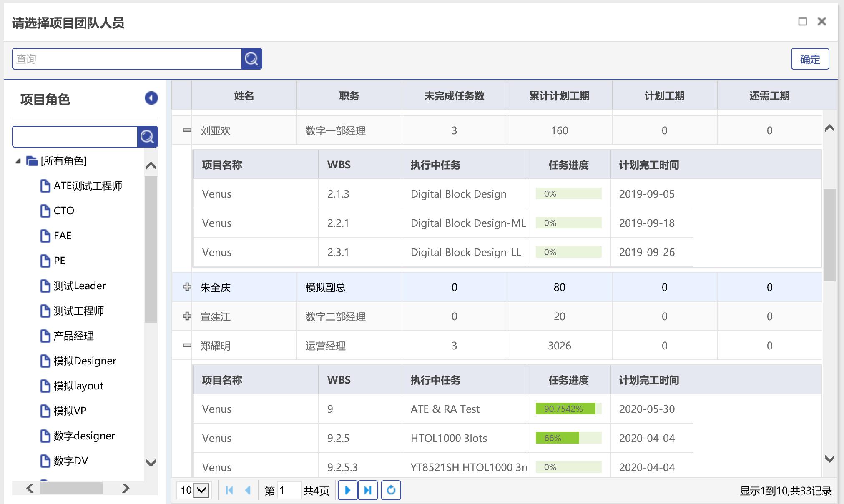This screenshot has height=504, width=844.
Task: Click previous page arrow icon
Action: click(248, 490)
